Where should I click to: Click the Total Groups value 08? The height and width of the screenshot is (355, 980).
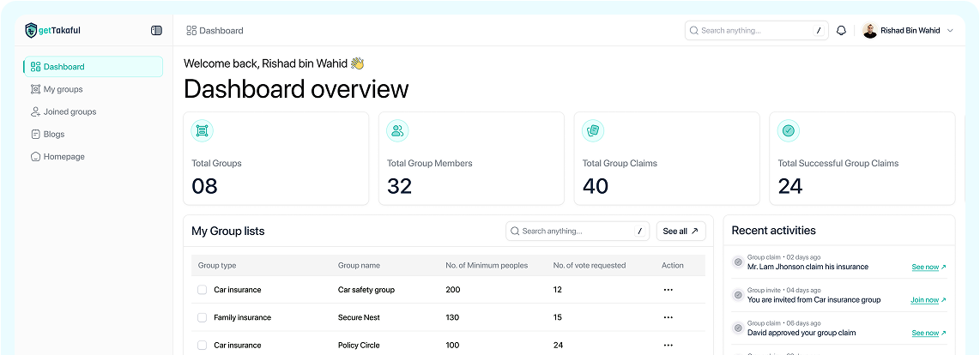pos(204,186)
